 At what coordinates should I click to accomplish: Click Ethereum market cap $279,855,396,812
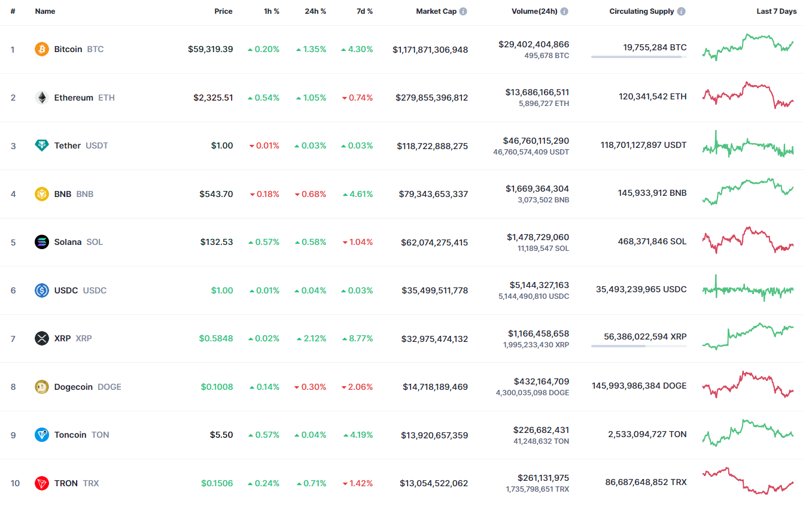pyautogui.click(x=432, y=98)
